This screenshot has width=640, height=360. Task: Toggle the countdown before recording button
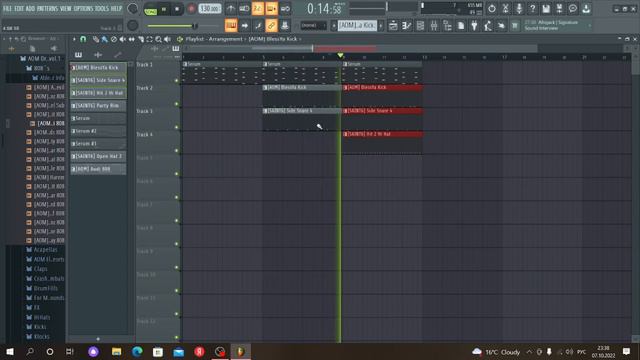258,9
